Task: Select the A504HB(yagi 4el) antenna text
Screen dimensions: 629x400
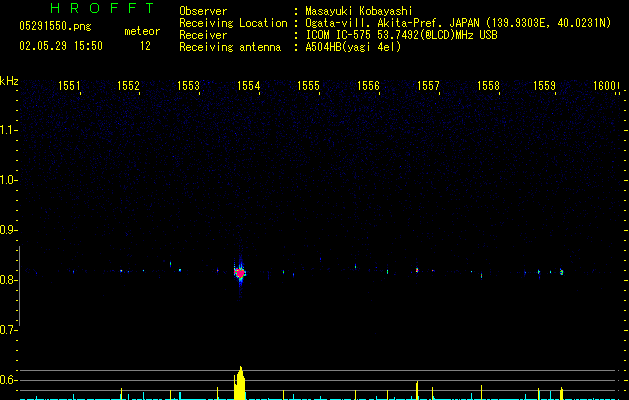Action: (x=353, y=47)
